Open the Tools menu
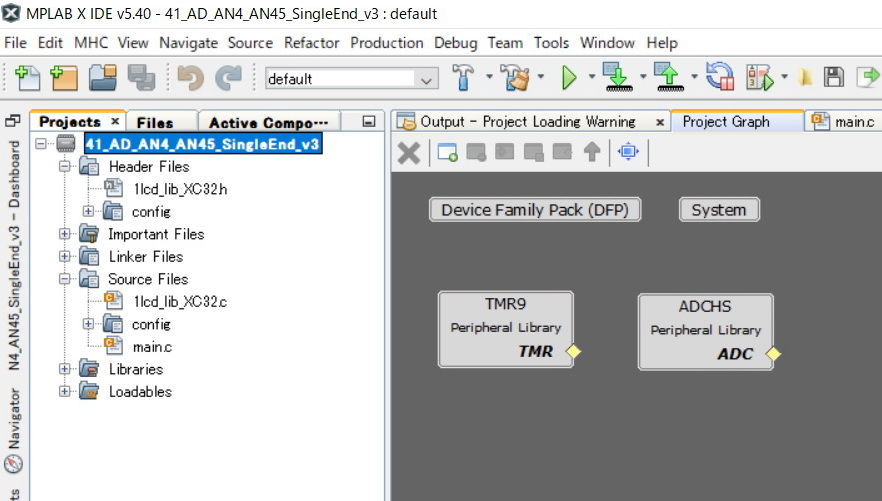This screenshot has height=501, width=882. 551,43
